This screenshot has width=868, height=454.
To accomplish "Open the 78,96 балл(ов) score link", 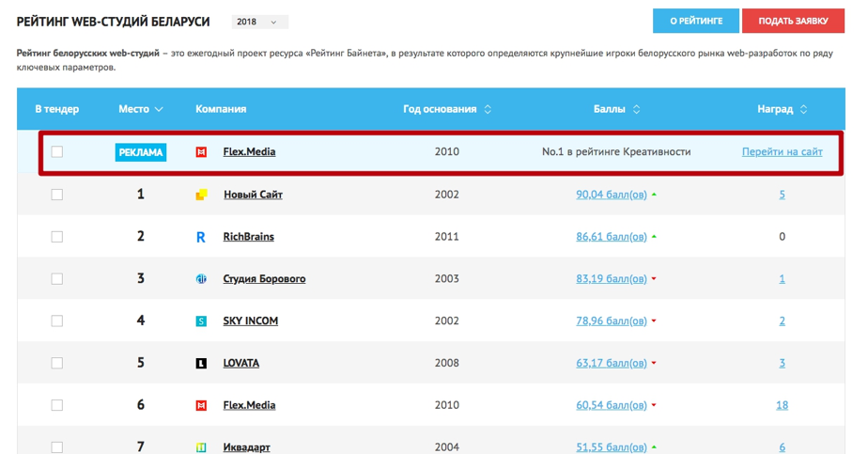I will [612, 321].
